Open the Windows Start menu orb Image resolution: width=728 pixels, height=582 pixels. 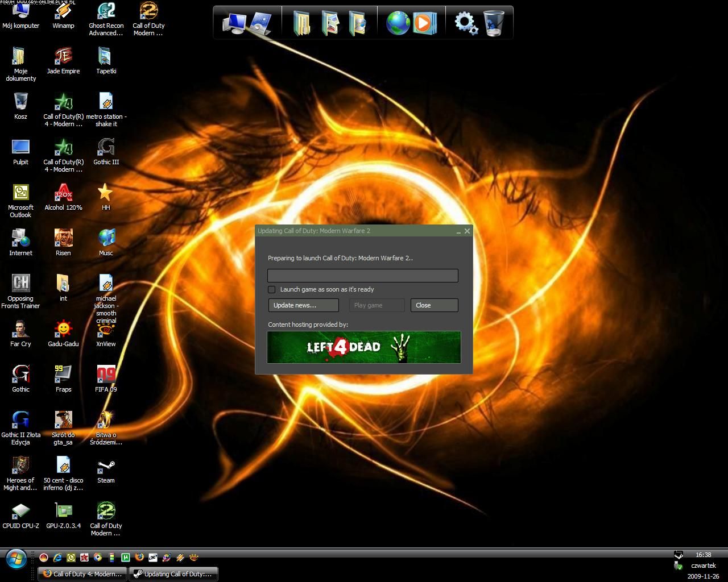(x=16, y=559)
